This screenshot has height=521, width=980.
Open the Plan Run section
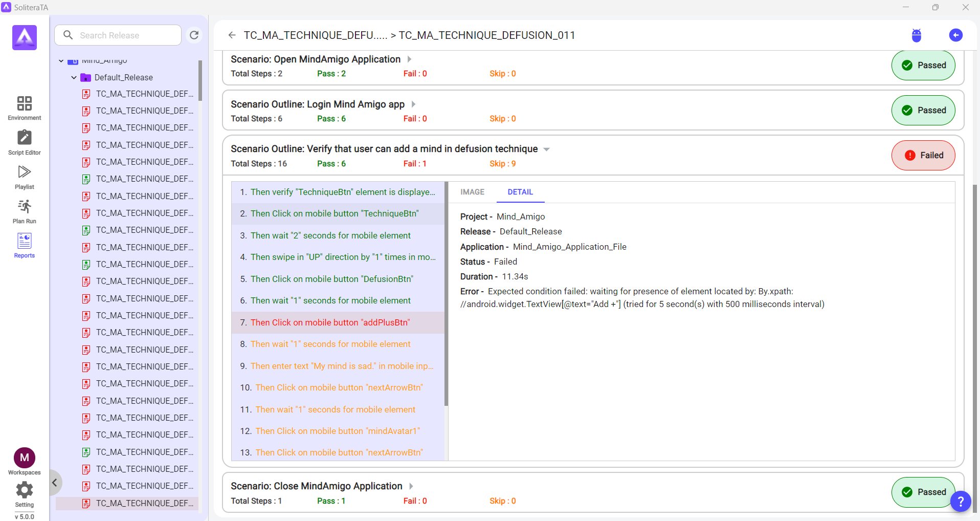coord(25,211)
